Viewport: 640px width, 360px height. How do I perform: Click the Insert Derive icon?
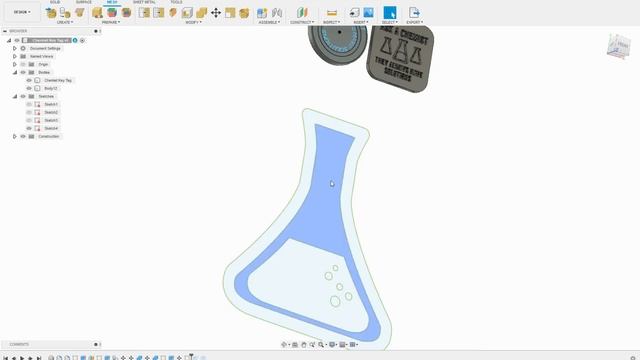[354, 13]
